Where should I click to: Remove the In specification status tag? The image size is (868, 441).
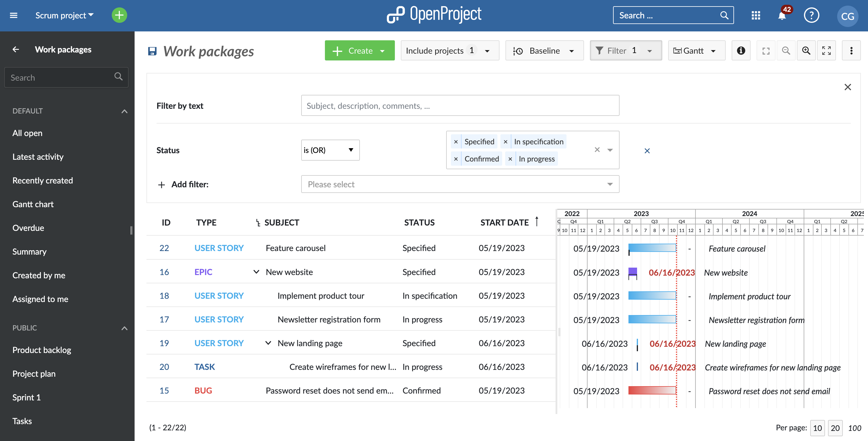[506, 142]
